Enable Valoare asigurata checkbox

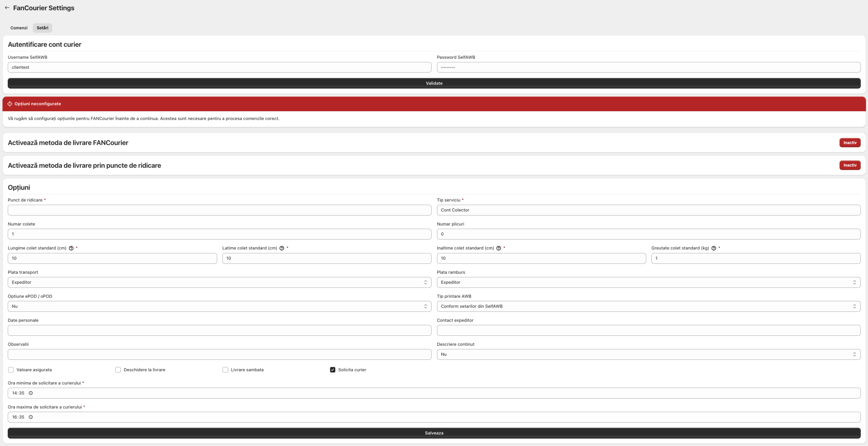[11, 370]
